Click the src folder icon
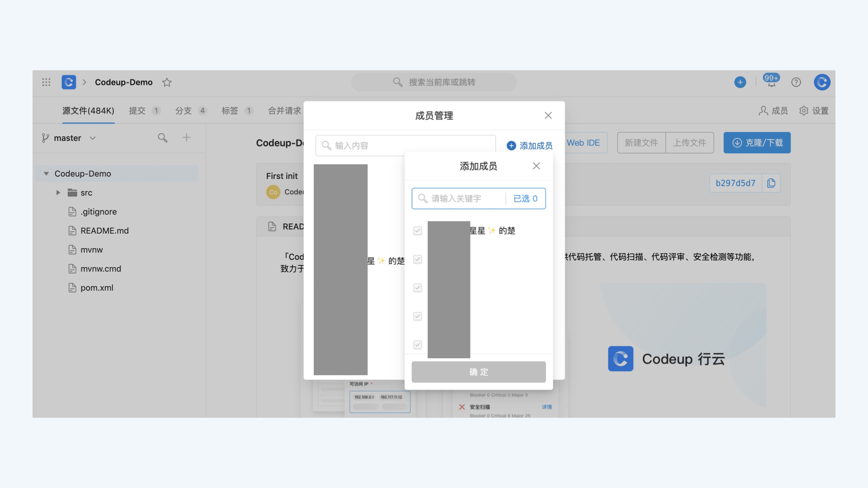The width and height of the screenshot is (868, 488). tap(72, 192)
